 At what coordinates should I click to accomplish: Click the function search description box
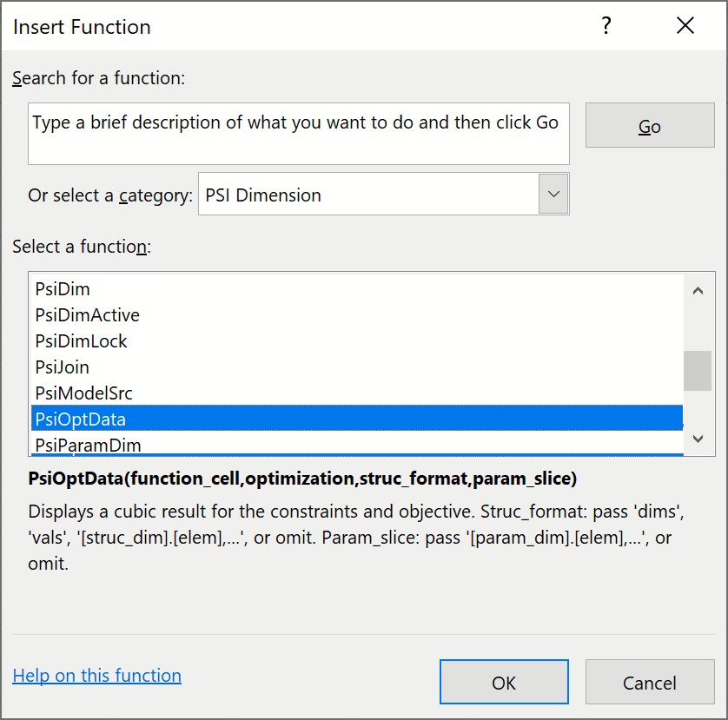[x=298, y=134]
